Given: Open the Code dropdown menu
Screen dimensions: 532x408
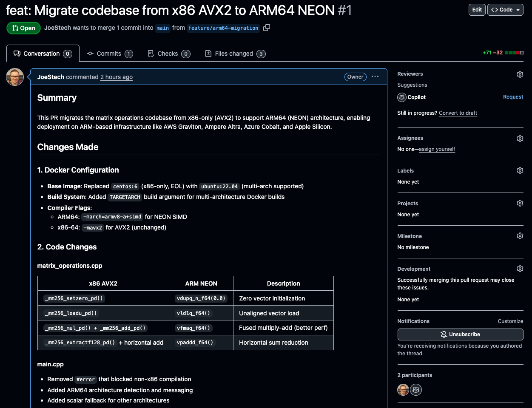Looking at the screenshot, I should [505, 9].
